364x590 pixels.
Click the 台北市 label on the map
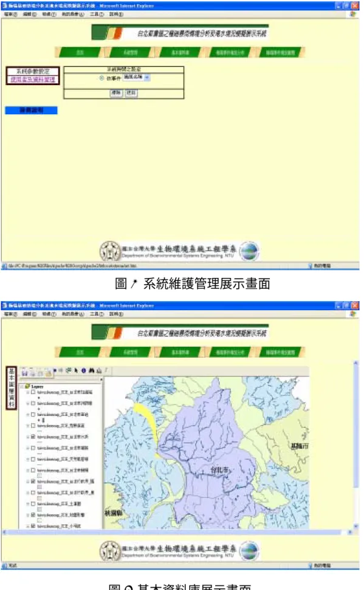tap(219, 470)
